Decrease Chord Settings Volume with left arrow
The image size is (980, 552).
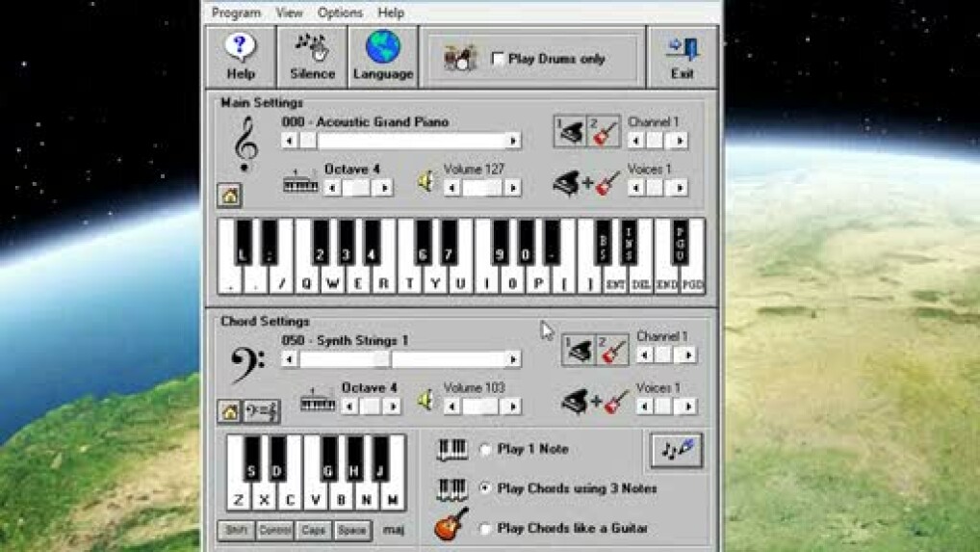coord(451,407)
